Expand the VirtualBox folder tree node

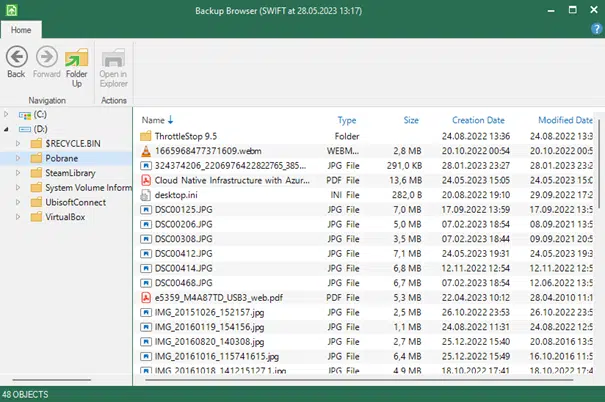coord(18,216)
